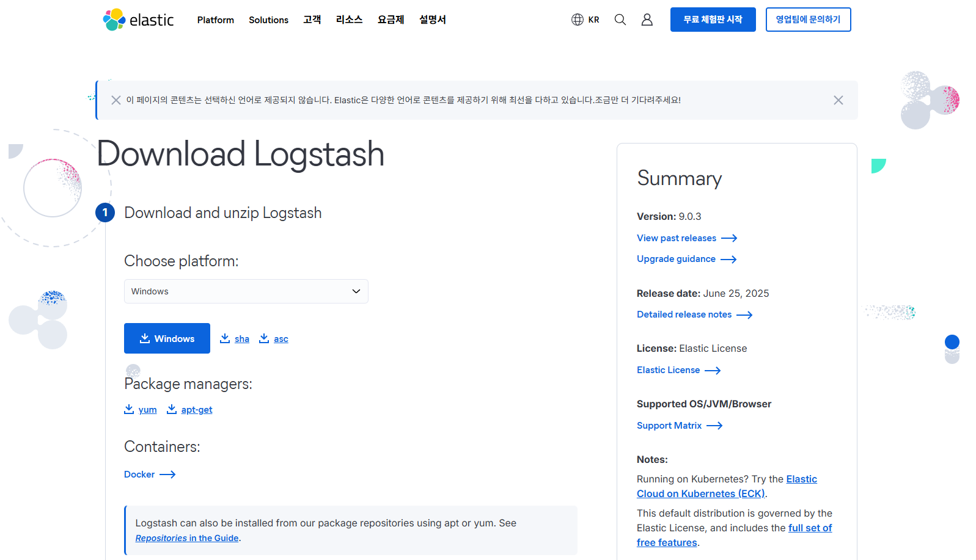Screen dimensions: 976x560
Task: Open the Upgrade guidance link
Action: pos(676,259)
